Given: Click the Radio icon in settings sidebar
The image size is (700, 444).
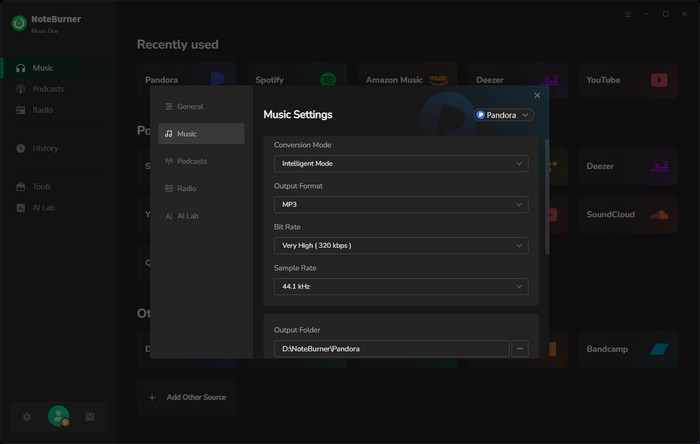Looking at the screenshot, I should 169,188.
